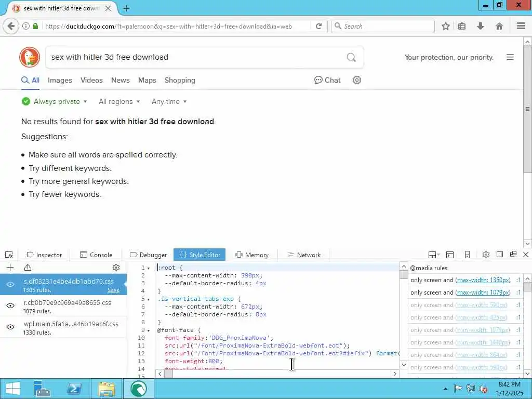Image resolution: width=532 pixels, height=399 pixels.
Task: Open the Console devtools tab
Action: coord(96,255)
